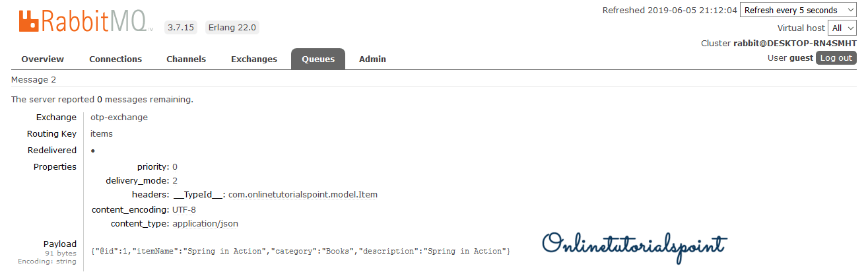The height and width of the screenshot is (278, 868).
Task: Open the refresh interval dropdown
Action: 798,11
